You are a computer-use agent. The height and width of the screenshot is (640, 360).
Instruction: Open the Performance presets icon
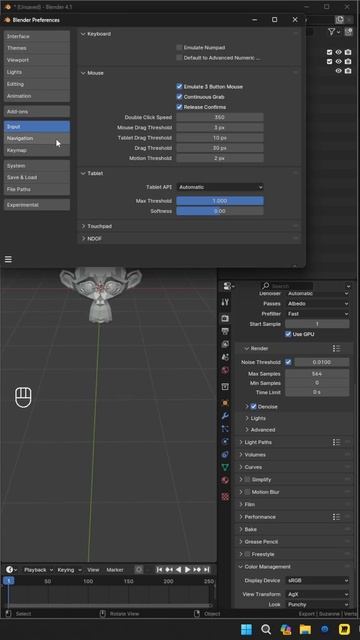click(x=336, y=517)
